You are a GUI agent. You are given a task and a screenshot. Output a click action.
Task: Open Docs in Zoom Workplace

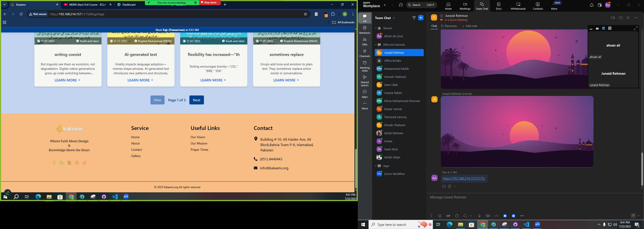coord(499,6)
